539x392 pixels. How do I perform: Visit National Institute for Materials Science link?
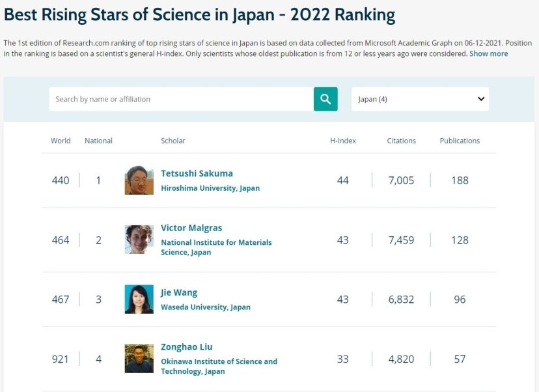[216, 247]
